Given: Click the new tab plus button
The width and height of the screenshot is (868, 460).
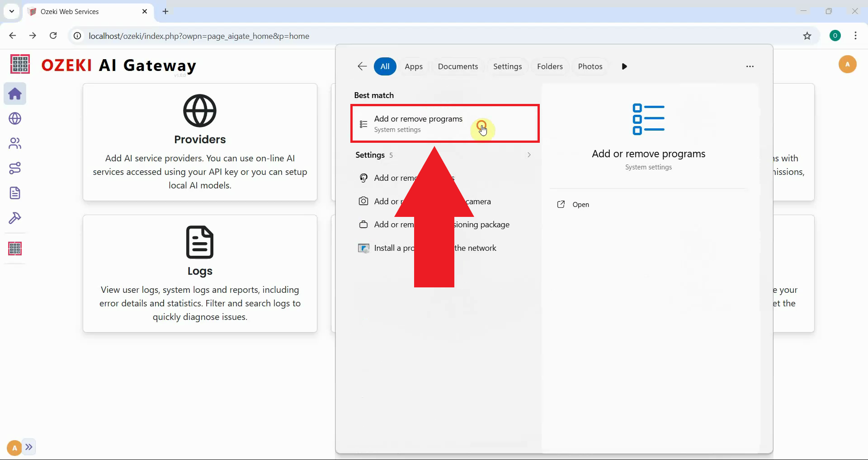Looking at the screenshot, I should coord(165,11).
